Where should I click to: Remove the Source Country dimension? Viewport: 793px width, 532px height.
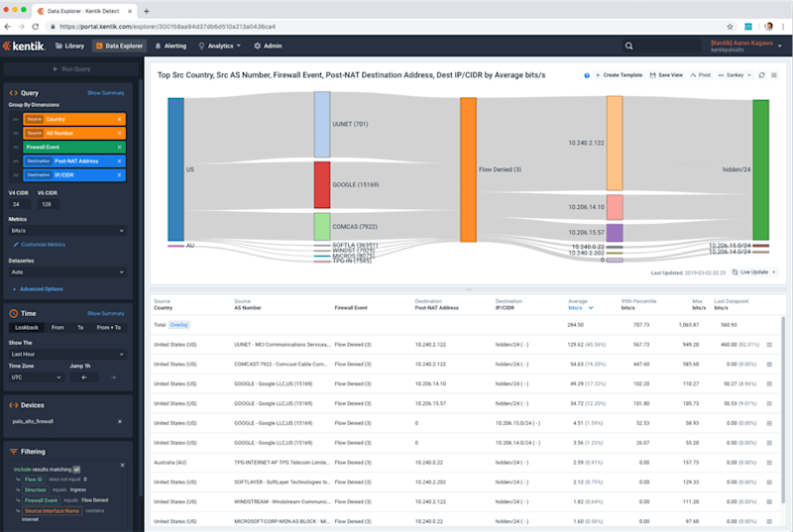tap(119, 119)
